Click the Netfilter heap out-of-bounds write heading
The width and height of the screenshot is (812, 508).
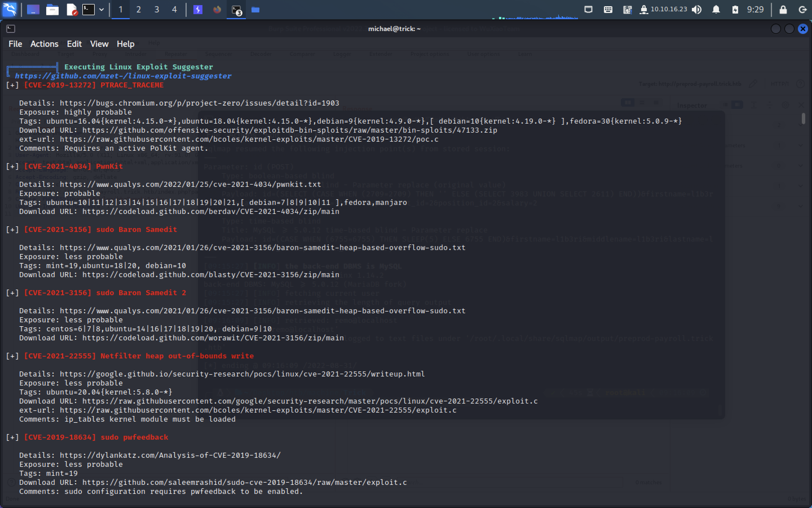pos(177,356)
